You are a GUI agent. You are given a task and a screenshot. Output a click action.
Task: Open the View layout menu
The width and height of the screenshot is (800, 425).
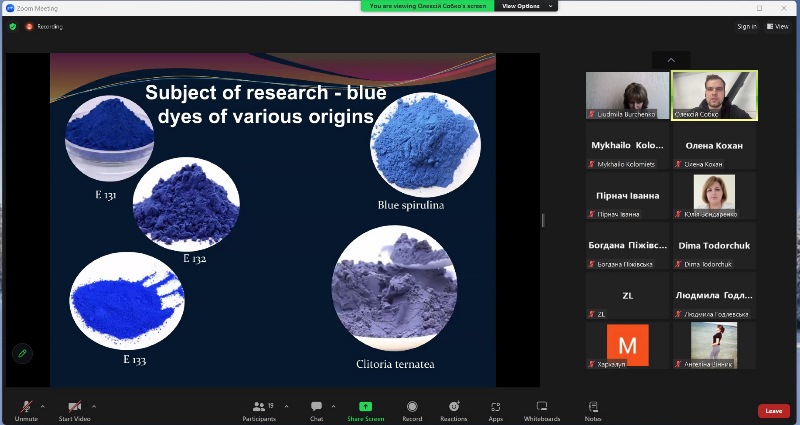(x=777, y=27)
